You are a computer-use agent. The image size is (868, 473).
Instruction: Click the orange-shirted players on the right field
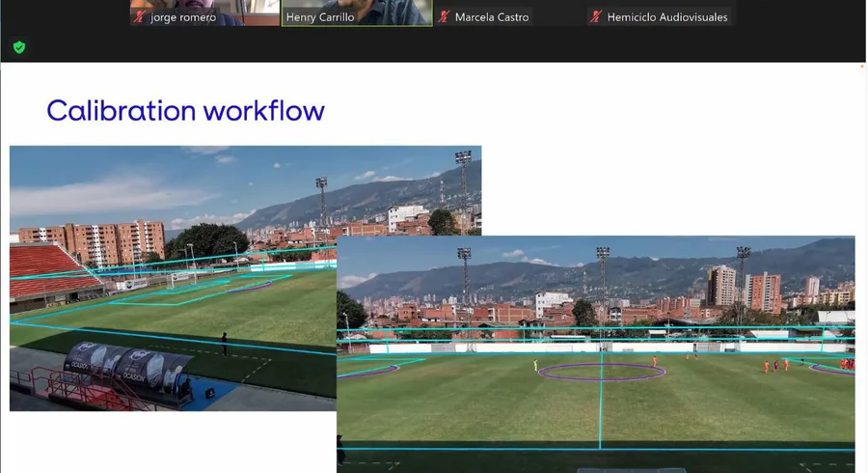tap(776, 365)
